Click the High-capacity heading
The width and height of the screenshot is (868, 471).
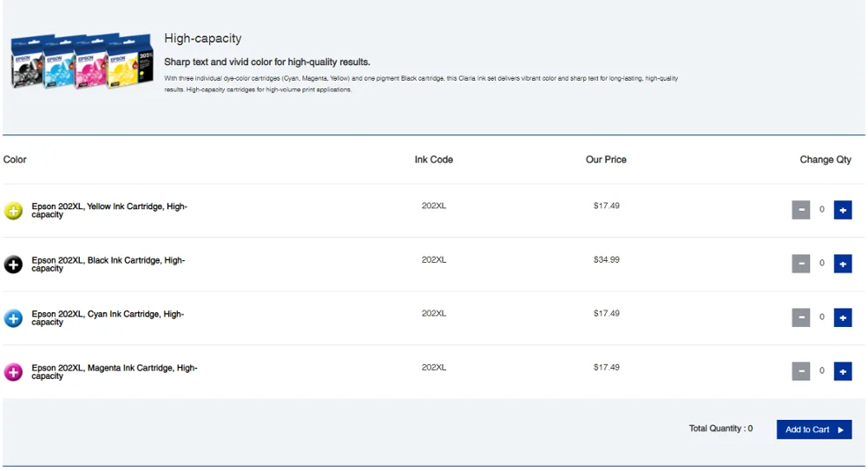click(x=202, y=39)
